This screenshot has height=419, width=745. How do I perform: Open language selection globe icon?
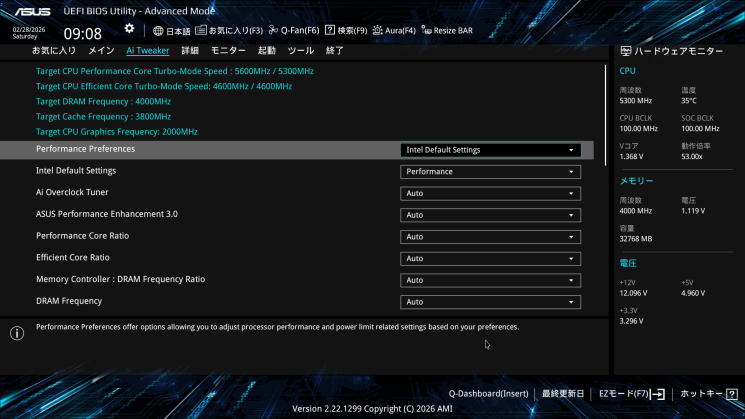[x=158, y=31]
